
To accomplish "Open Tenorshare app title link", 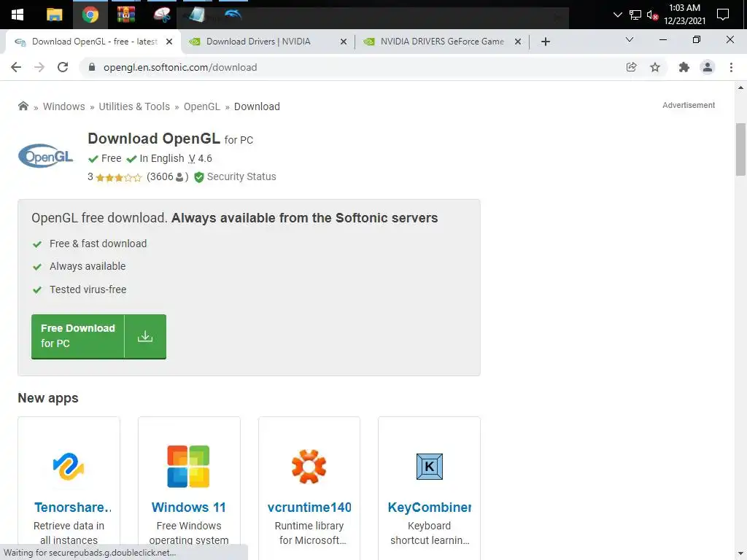I will click(73, 507).
